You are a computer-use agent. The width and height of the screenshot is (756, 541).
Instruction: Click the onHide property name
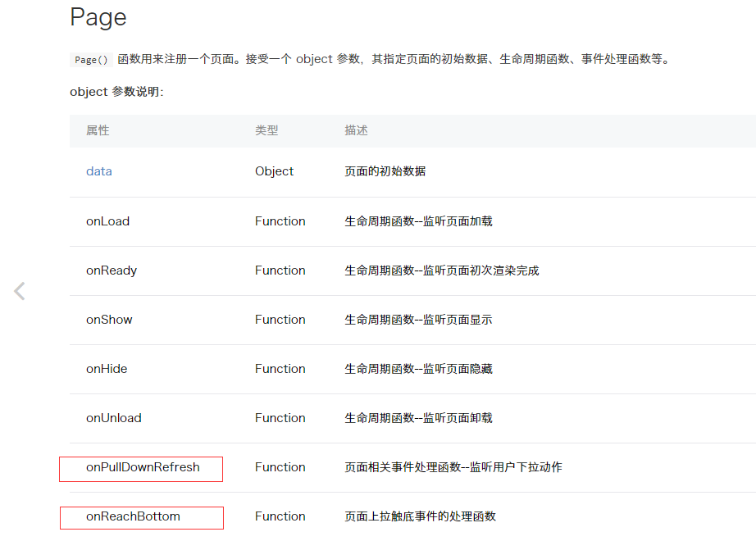107,369
